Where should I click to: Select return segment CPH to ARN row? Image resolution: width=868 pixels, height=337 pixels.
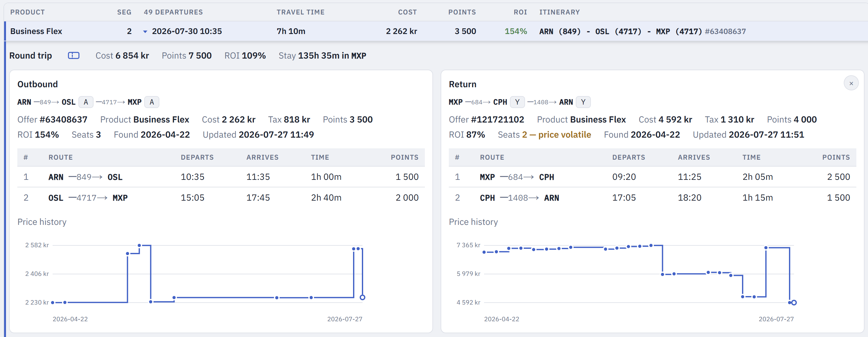click(652, 198)
